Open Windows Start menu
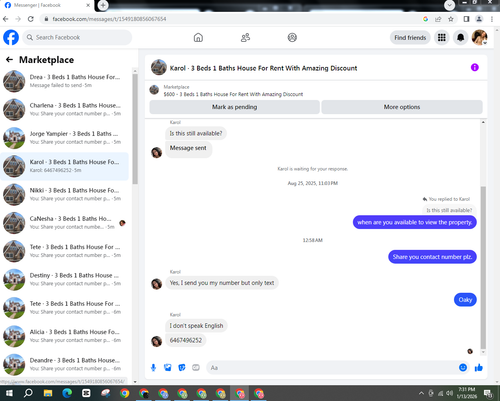Image resolution: width=500 pixels, height=401 pixels. click(x=9, y=393)
